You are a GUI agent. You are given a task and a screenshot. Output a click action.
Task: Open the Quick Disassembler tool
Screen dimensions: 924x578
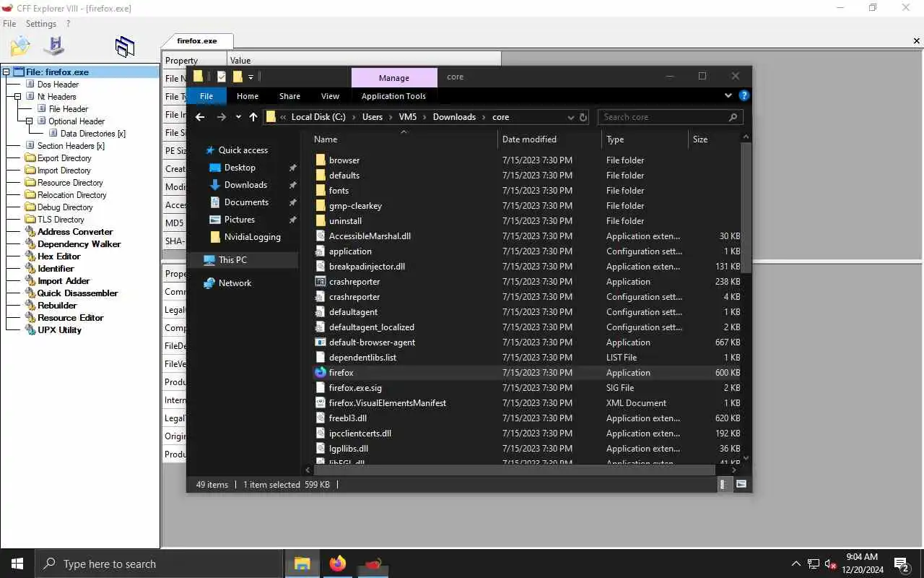[77, 293]
